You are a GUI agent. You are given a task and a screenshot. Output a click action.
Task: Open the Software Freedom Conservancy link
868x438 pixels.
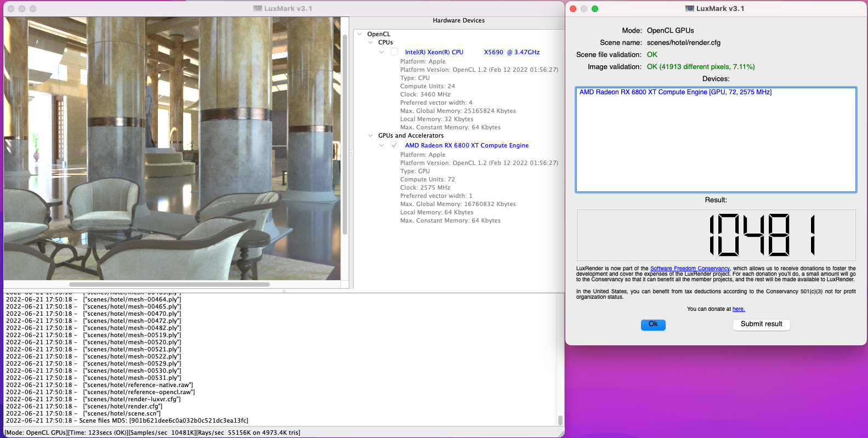[690, 269]
